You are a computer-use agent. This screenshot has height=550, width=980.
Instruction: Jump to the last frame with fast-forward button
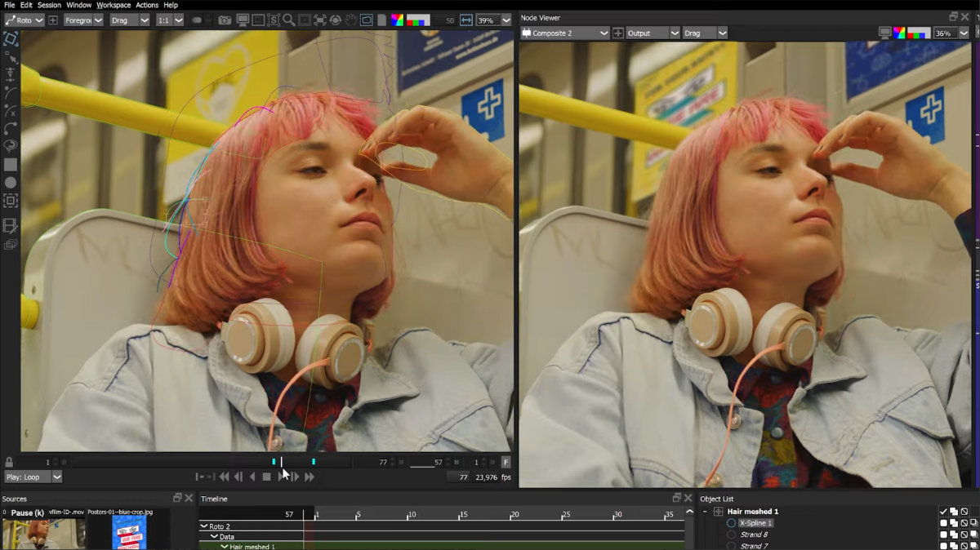point(310,477)
